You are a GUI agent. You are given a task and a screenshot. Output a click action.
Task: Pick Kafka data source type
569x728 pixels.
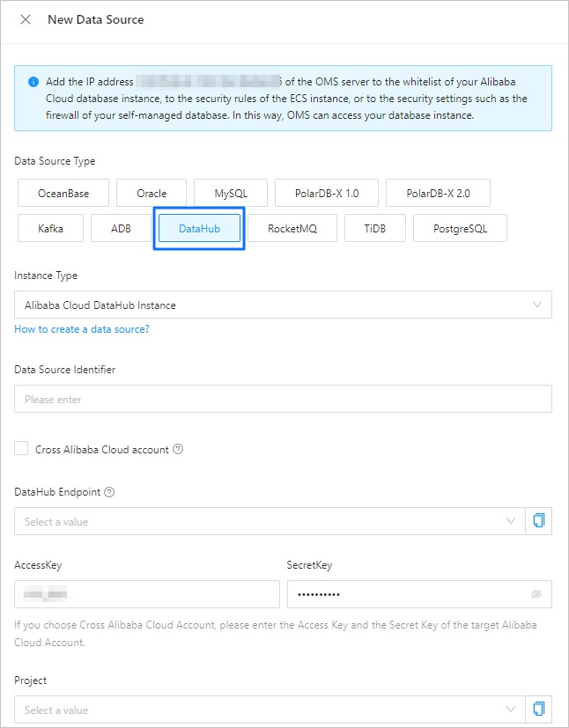(50, 228)
